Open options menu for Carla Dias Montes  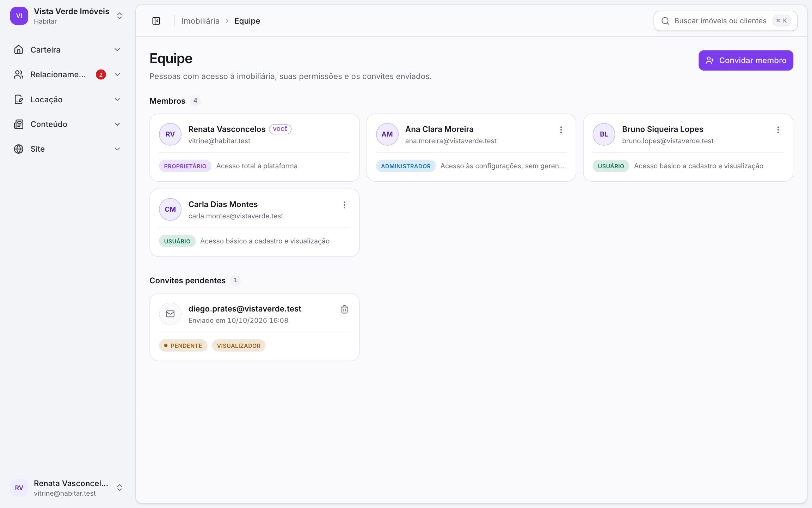(x=344, y=205)
